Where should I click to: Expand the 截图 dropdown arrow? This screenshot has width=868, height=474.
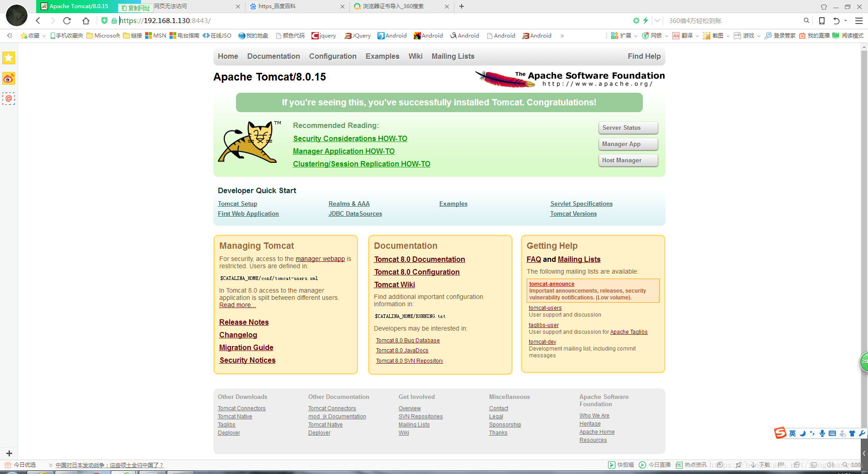(x=727, y=36)
